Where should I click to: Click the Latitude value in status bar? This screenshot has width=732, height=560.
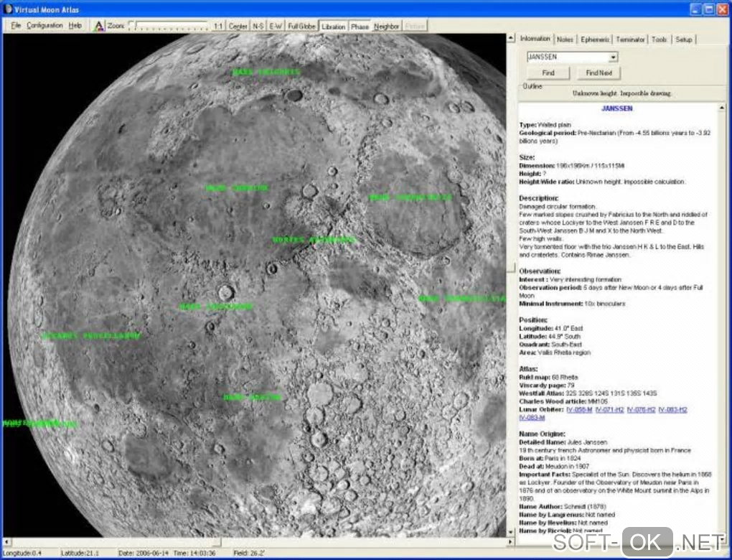point(80,553)
